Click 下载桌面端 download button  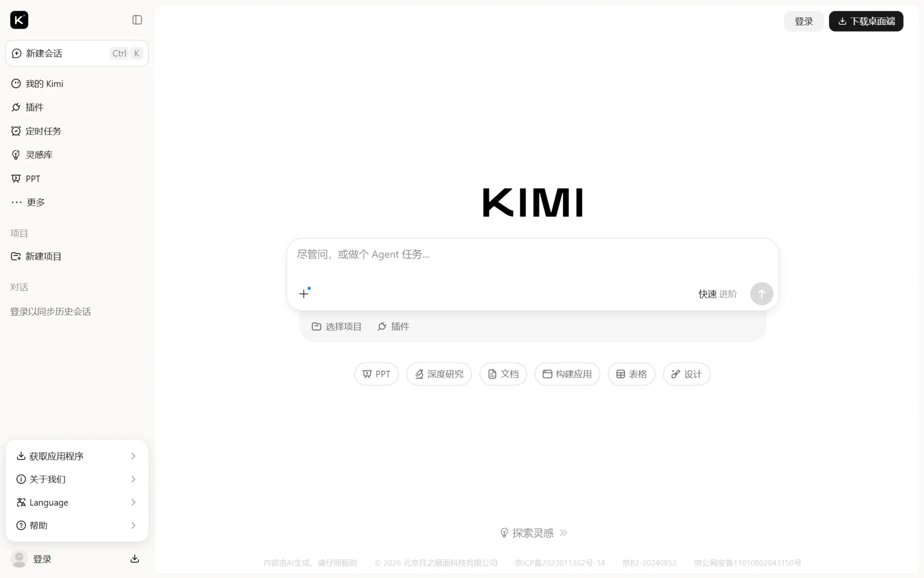click(866, 21)
